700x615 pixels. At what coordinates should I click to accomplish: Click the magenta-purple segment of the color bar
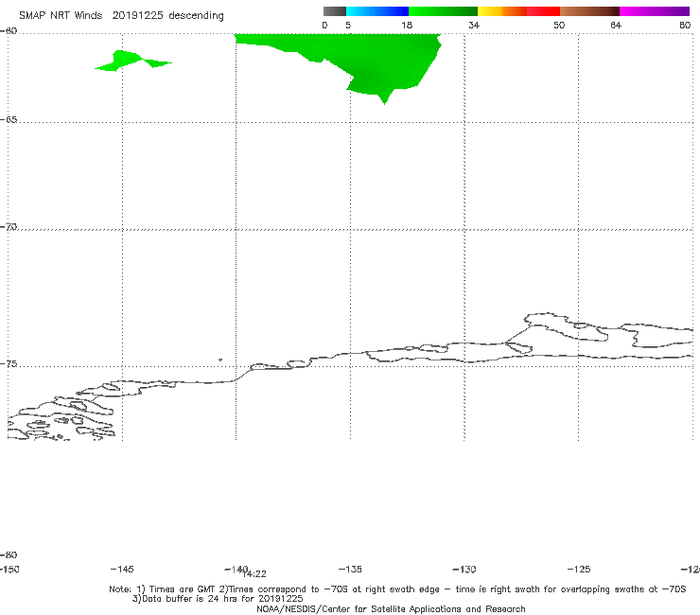pos(655,11)
